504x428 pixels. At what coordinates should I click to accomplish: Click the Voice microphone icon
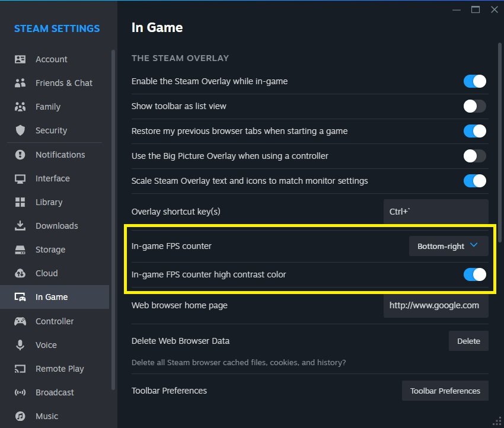[x=20, y=345]
